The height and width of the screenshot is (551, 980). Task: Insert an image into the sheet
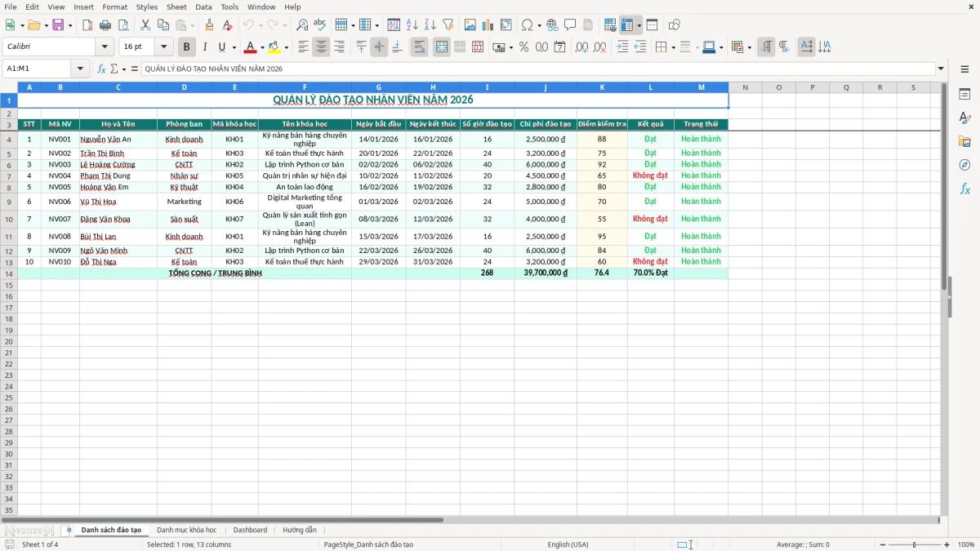[470, 25]
